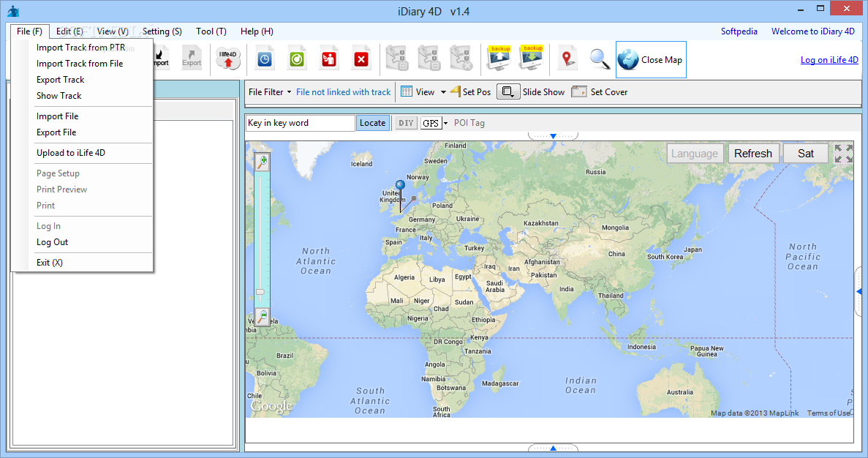Click the green circular refresh file icon
This screenshot has width=868, height=458.
pos(297,58)
